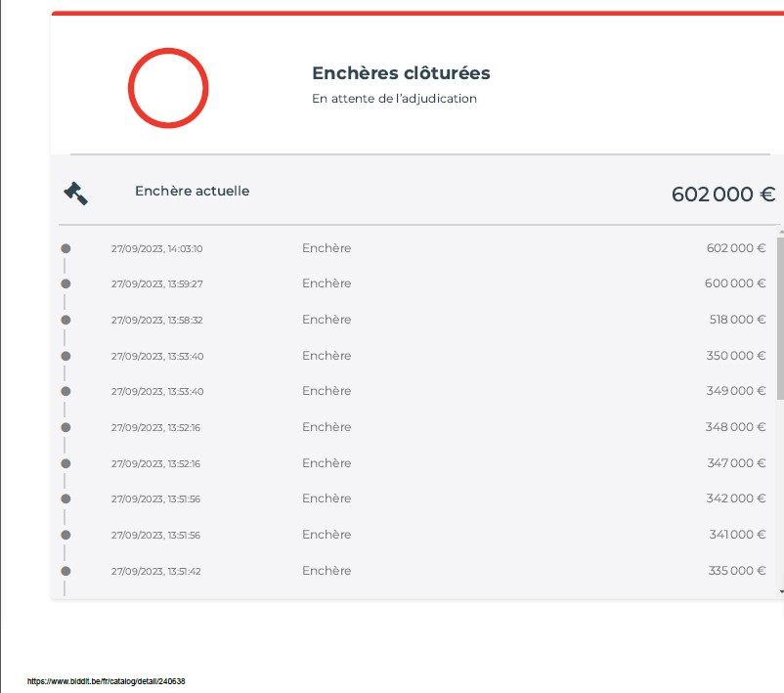Viewport: 784px width, 693px height.
Task: Select timeline dot for the 602 000 € bid row
Action: [65, 248]
